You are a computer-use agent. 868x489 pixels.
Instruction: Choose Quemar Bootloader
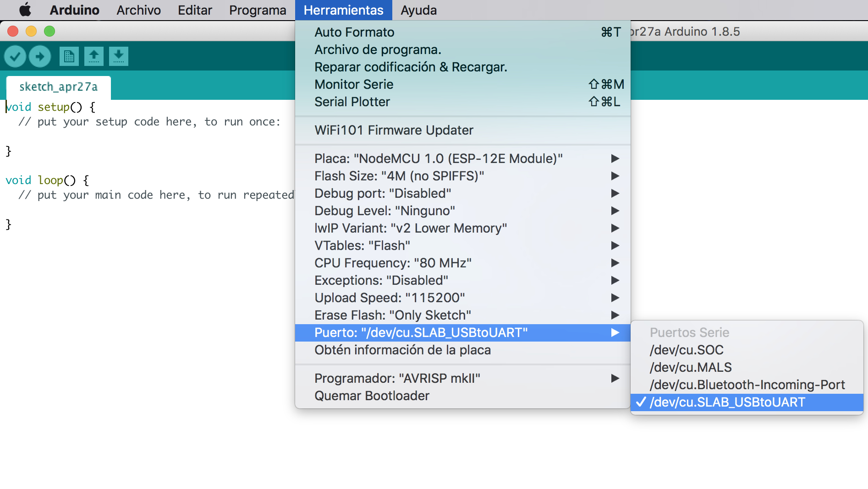pyautogui.click(x=463, y=396)
